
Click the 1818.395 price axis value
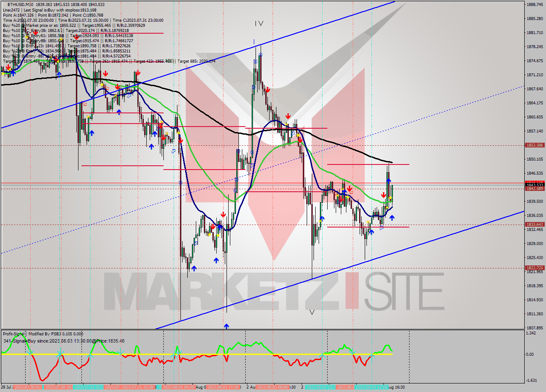(x=534, y=285)
